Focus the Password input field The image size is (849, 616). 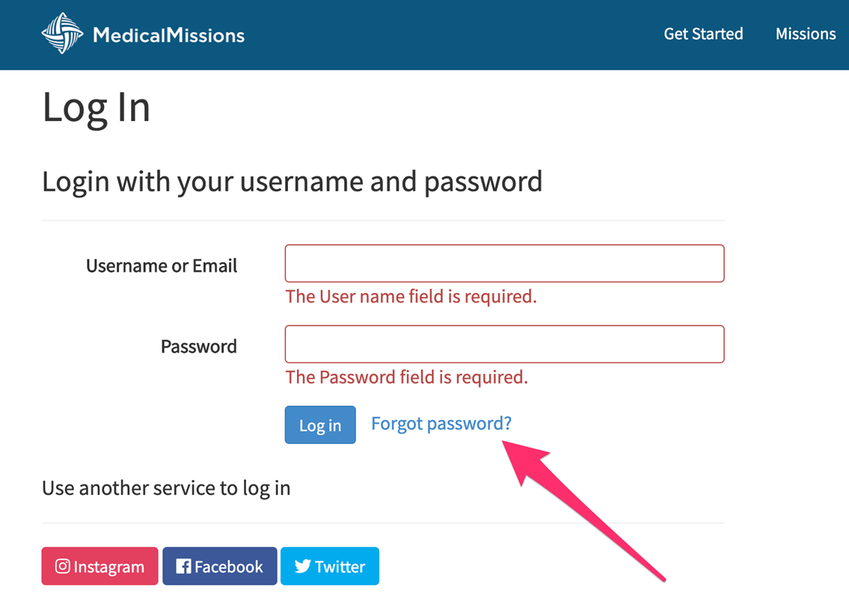[504, 345]
